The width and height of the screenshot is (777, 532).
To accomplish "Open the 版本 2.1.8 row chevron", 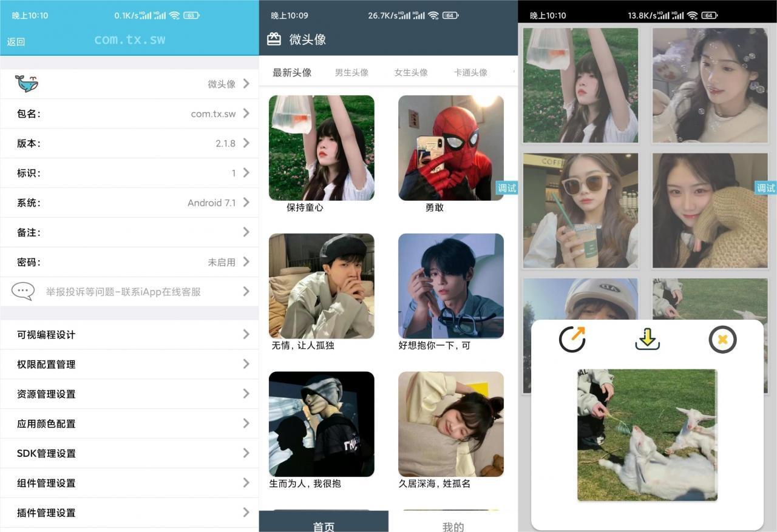I will pos(246,143).
